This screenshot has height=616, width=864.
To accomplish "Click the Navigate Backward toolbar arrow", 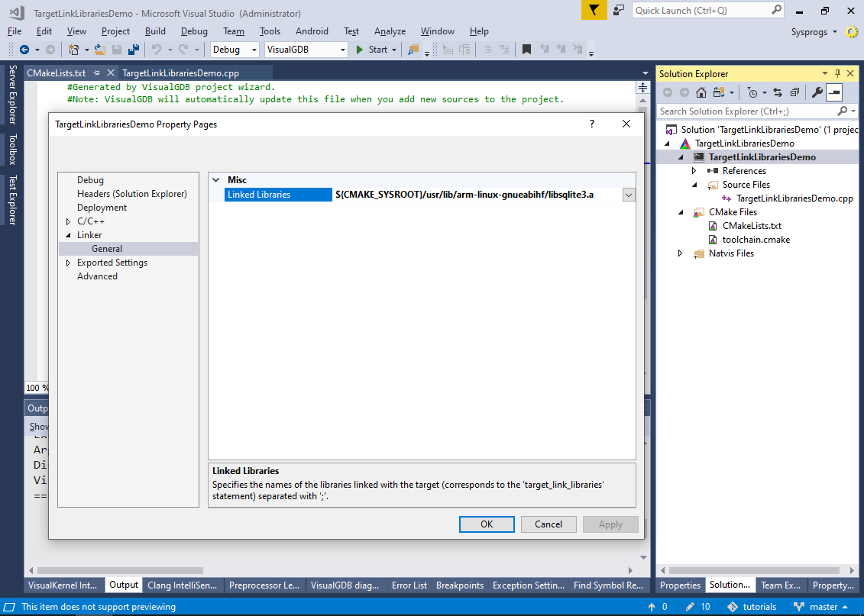I will click(x=24, y=50).
